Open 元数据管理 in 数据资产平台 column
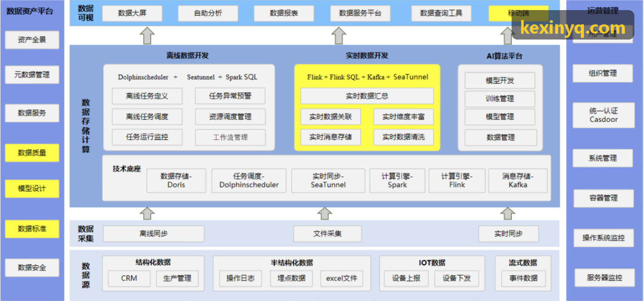This screenshot has height=301, width=644. (x=32, y=74)
